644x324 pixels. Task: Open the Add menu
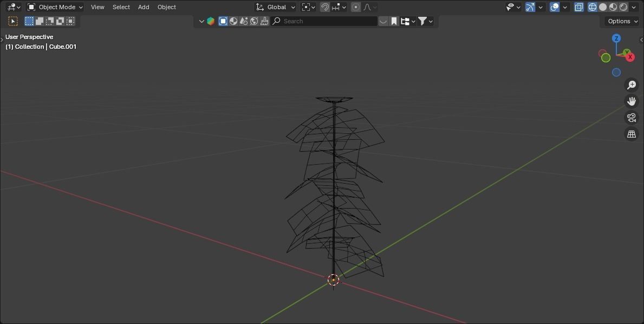(144, 7)
